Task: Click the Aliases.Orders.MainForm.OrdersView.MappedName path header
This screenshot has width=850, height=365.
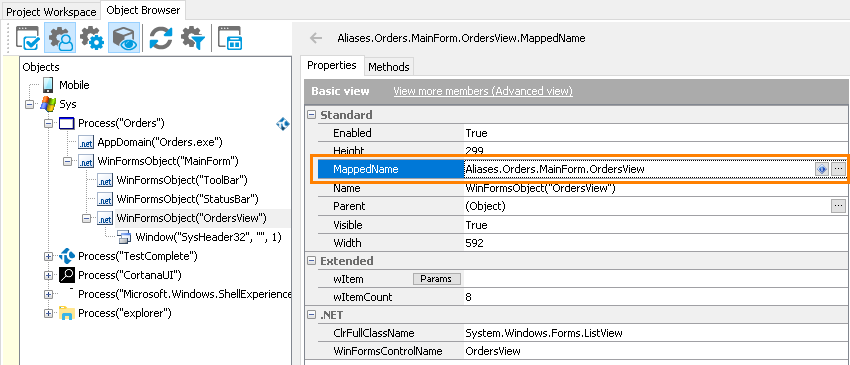Action: coord(461,38)
